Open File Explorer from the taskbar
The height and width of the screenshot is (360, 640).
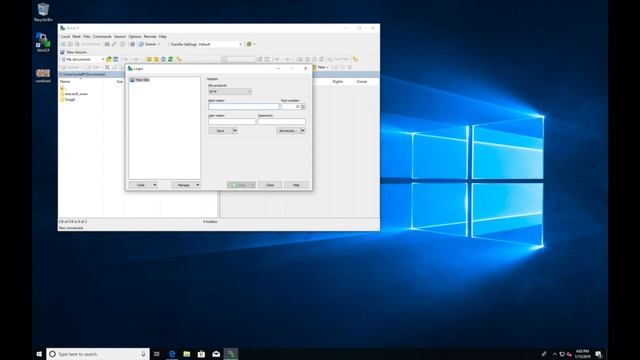(187, 354)
